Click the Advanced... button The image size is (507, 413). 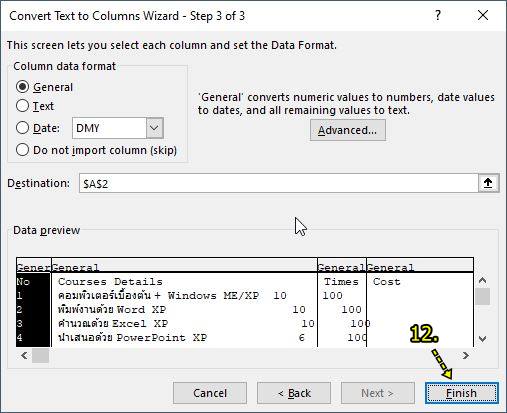coord(348,130)
